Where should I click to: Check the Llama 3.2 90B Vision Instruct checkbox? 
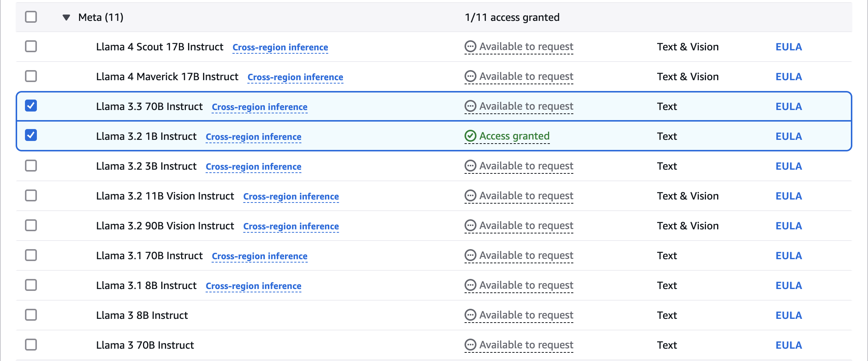31,225
